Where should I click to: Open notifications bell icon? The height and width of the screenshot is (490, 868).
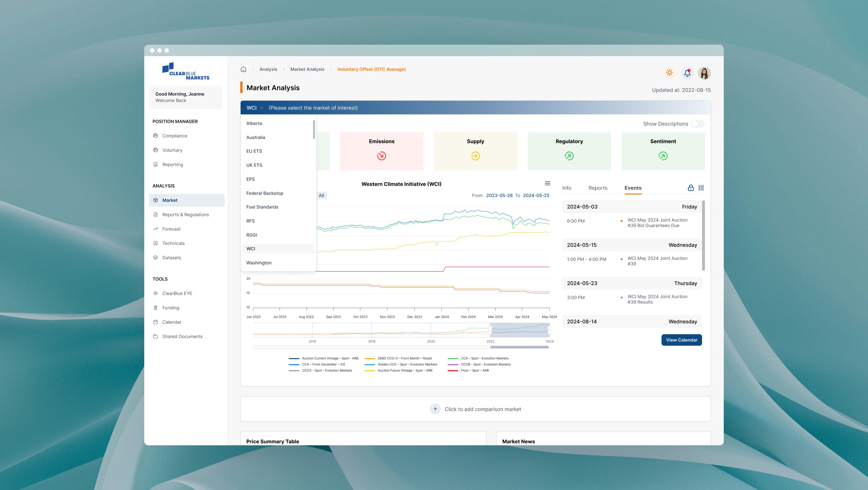pos(687,73)
